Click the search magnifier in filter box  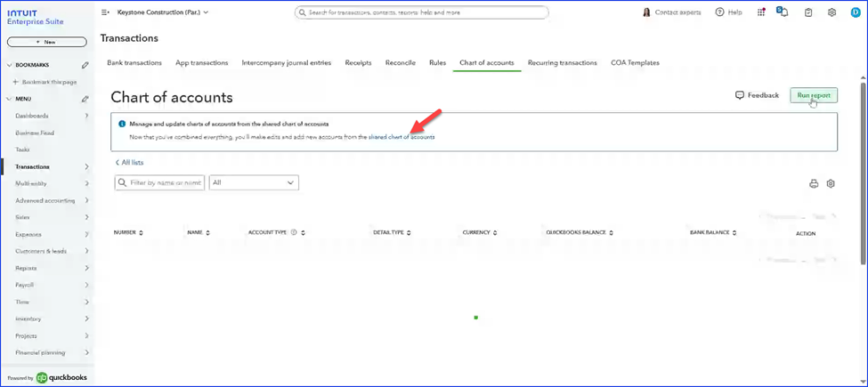pyautogui.click(x=122, y=183)
